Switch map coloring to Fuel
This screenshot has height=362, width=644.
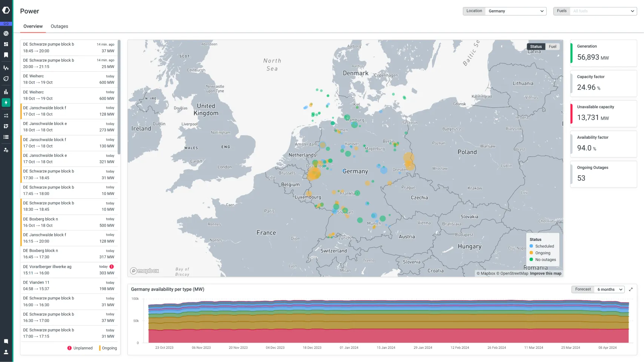(x=553, y=46)
